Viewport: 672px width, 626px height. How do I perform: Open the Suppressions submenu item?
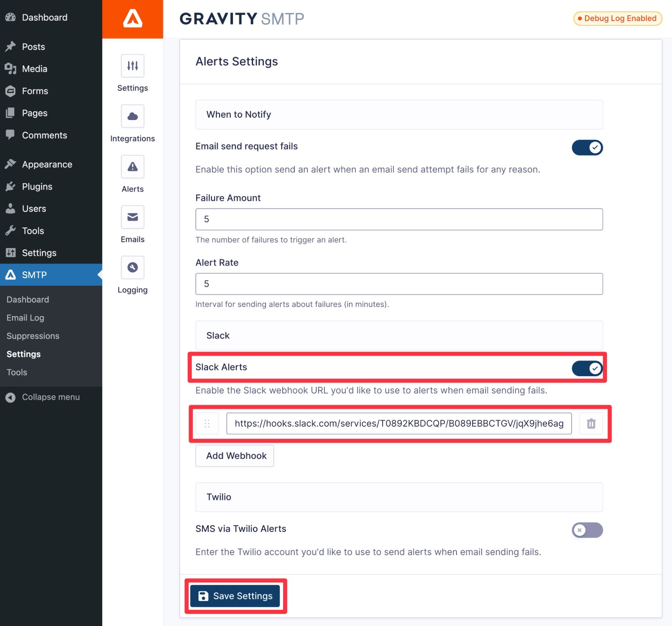[x=33, y=336]
